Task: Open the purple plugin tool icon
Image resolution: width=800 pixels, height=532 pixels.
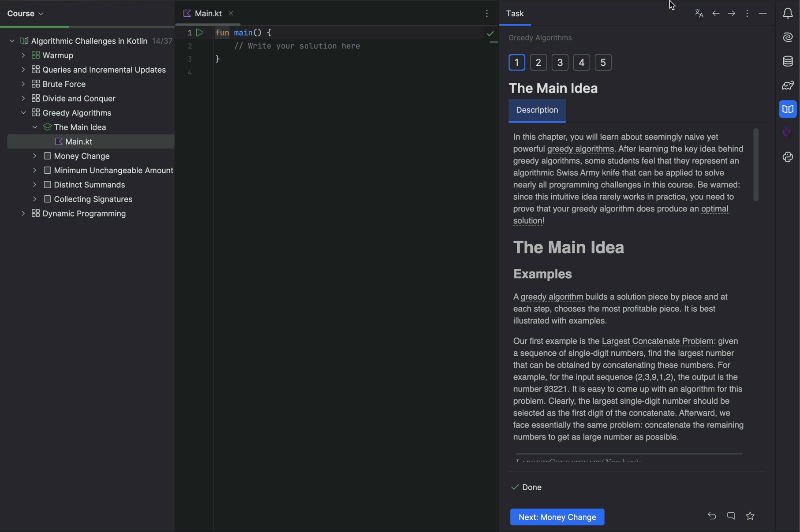Action: tap(787, 133)
